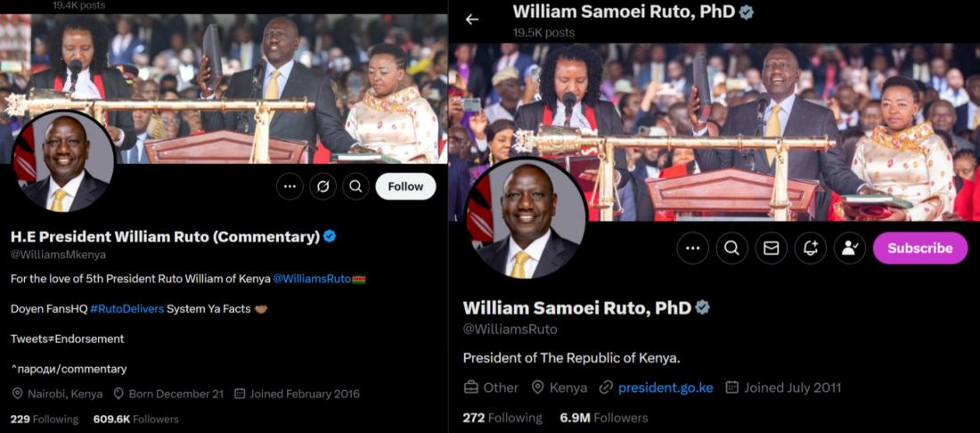Toggle post notifications bell icon
The width and height of the screenshot is (980, 433).
[811, 248]
